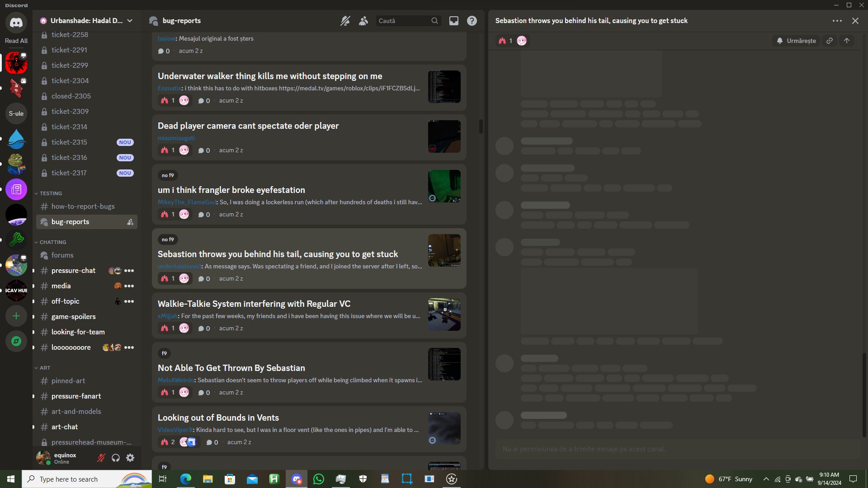This screenshot has height=488, width=868.
Task: Collapse the TESTING channel category
Action: (x=50, y=193)
